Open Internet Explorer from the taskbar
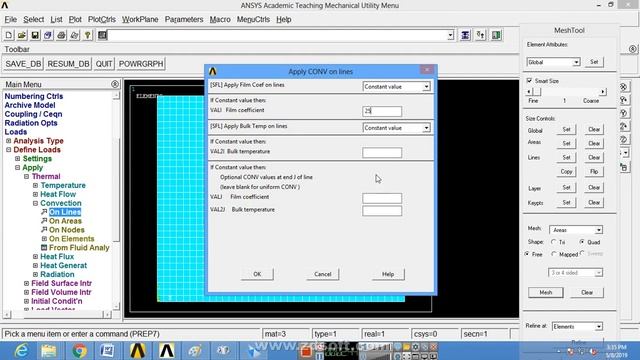The image size is (640, 360). click(20, 351)
